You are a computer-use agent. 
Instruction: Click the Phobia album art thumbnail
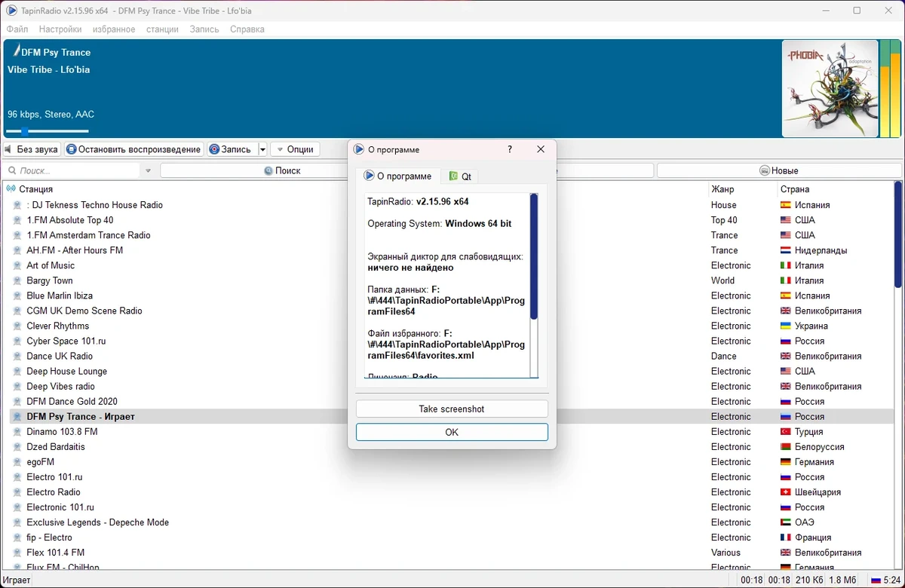point(830,89)
